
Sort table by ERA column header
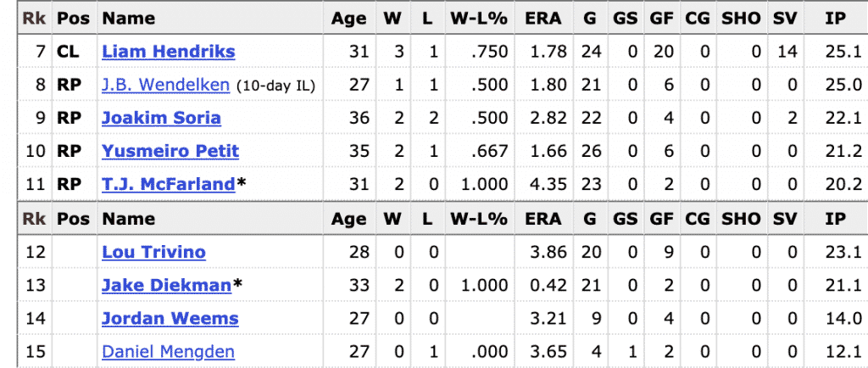(x=542, y=18)
